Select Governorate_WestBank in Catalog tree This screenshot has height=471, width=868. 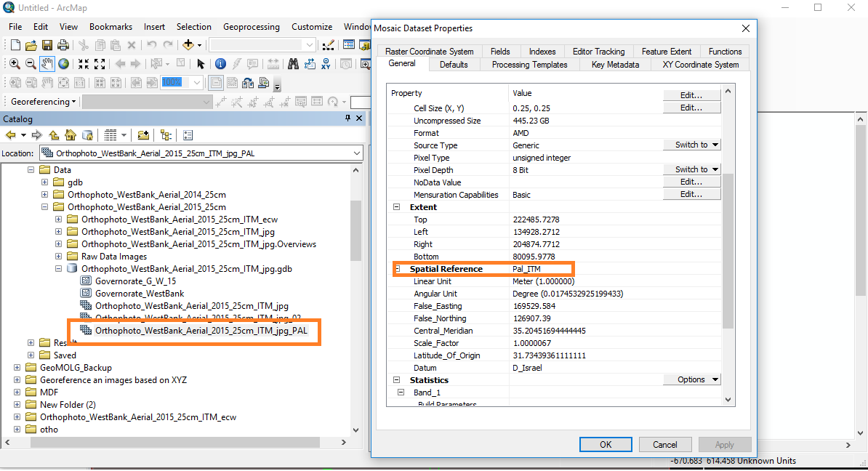pyautogui.click(x=140, y=294)
